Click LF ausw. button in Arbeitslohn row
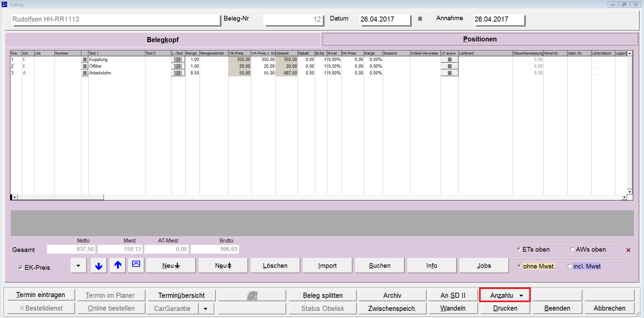 click(x=449, y=73)
